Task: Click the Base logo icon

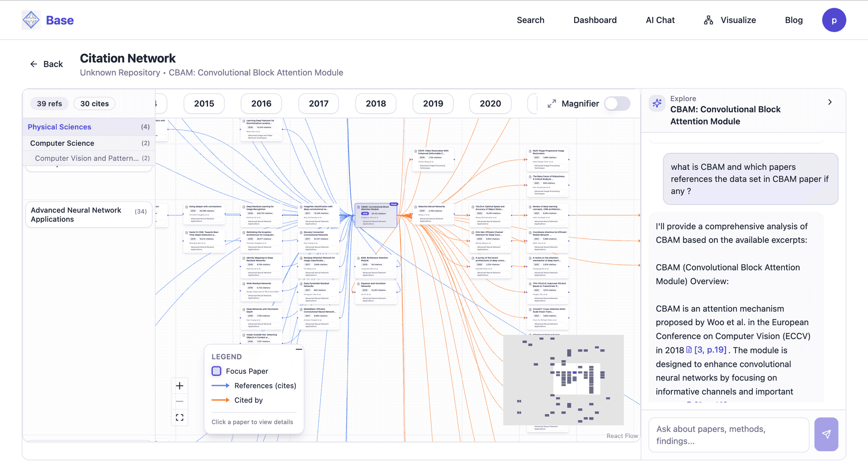Action: [x=31, y=20]
